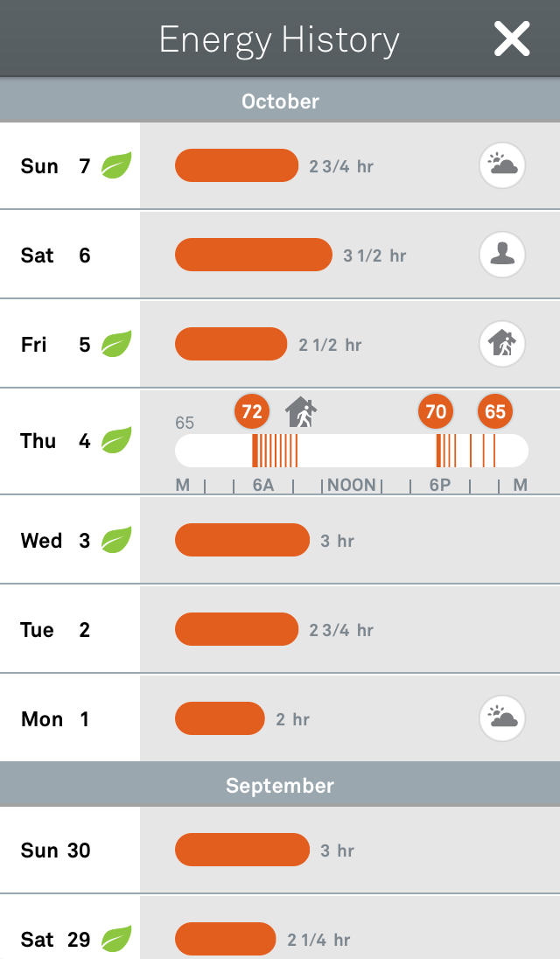Tap the Wednesday 3 orange usage bar
This screenshot has height=959, width=560.
point(242,540)
